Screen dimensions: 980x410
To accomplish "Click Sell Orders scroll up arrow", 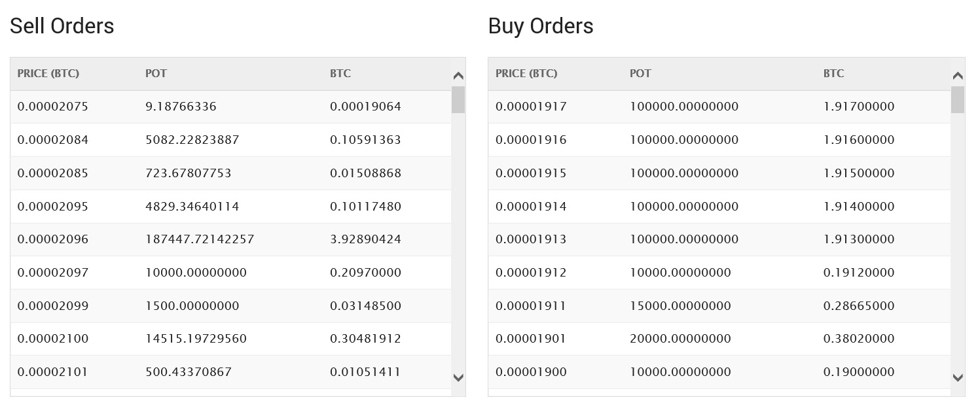I will tap(458, 76).
